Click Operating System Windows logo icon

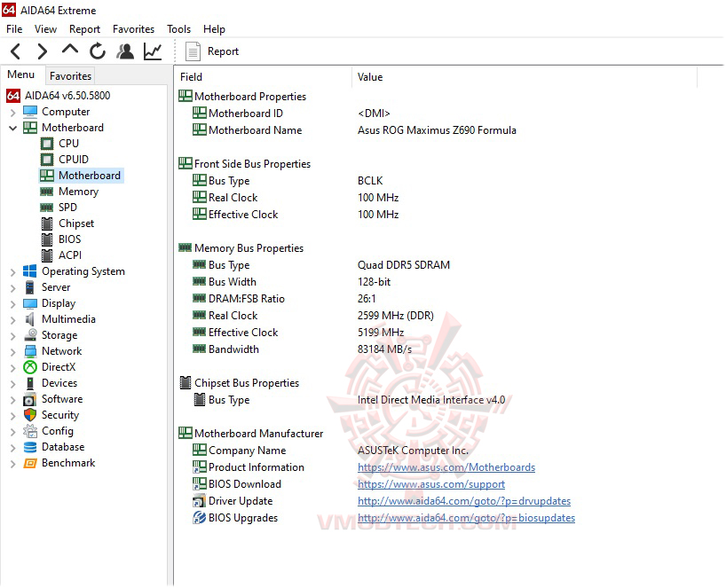(x=30, y=271)
